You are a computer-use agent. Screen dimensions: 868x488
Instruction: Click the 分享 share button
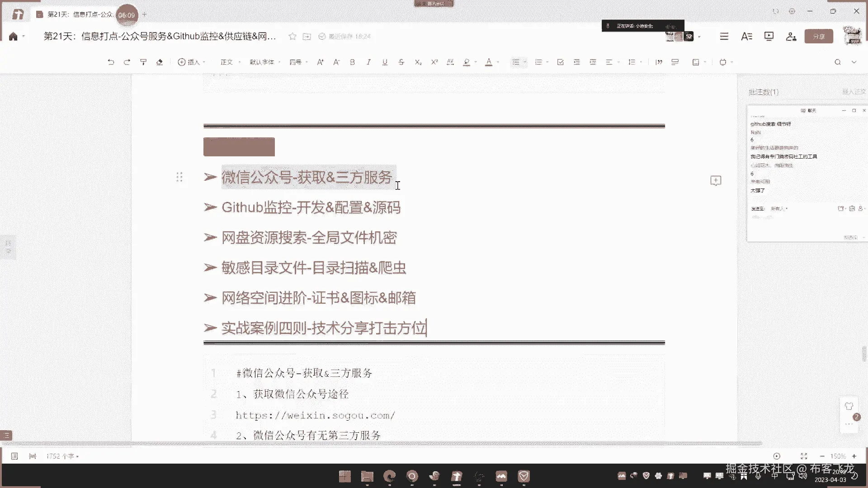pos(818,37)
